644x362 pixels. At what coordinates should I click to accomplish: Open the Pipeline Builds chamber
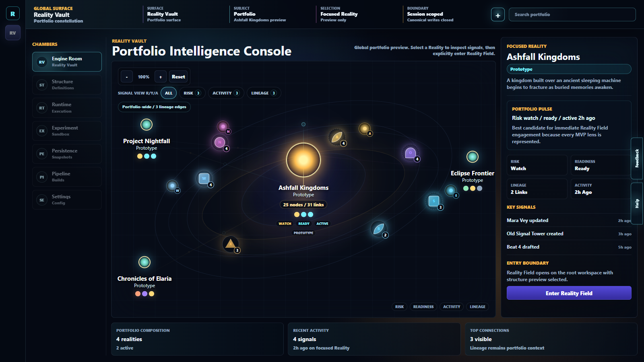(x=67, y=177)
